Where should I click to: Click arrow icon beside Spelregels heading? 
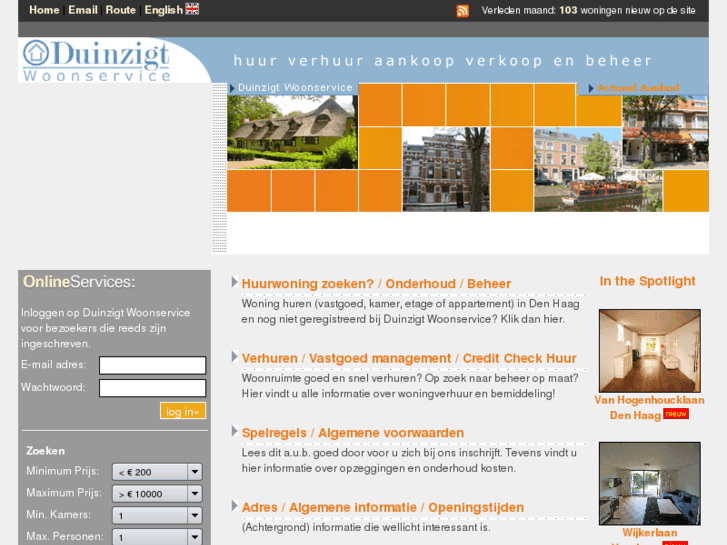click(x=235, y=431)
